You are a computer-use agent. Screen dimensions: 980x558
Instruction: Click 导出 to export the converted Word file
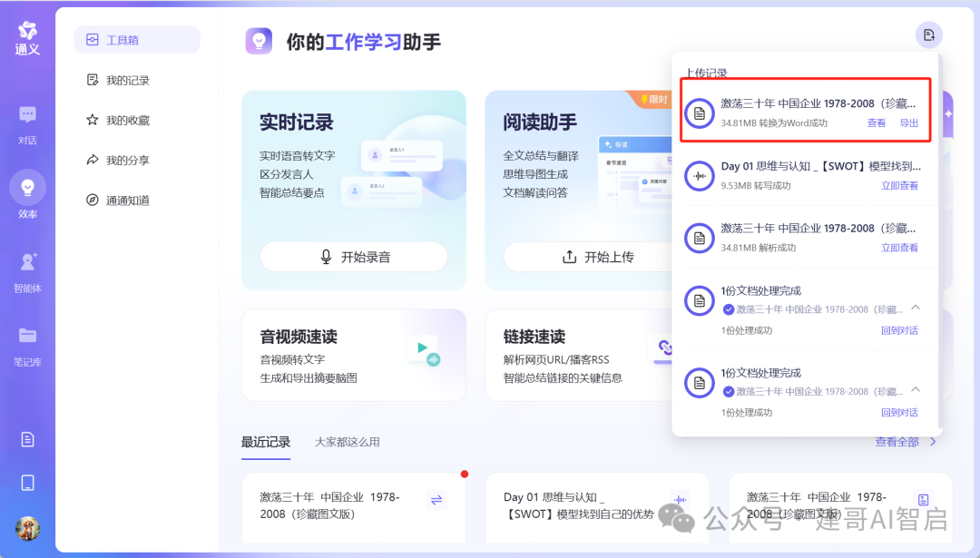point(909,122)
